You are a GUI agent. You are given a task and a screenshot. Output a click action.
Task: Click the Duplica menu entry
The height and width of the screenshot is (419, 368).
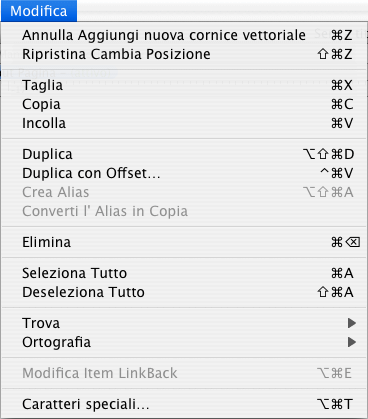[x=184, y=154]
